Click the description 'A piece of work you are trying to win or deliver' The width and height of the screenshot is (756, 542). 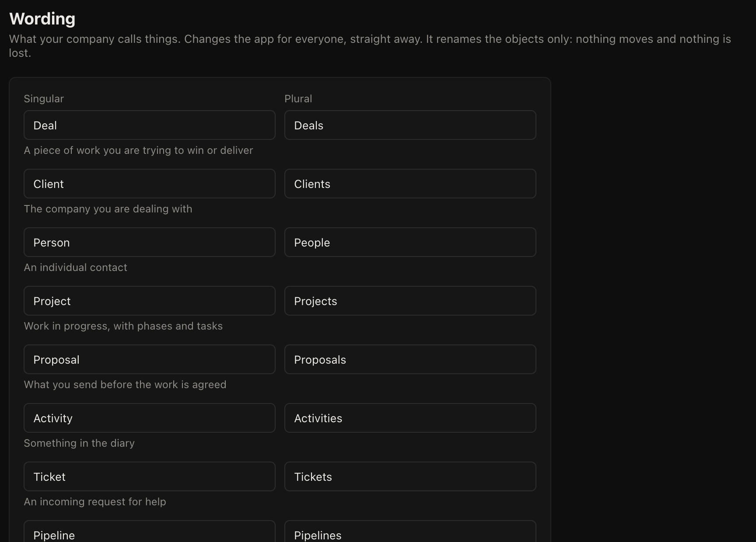point(139,150)
